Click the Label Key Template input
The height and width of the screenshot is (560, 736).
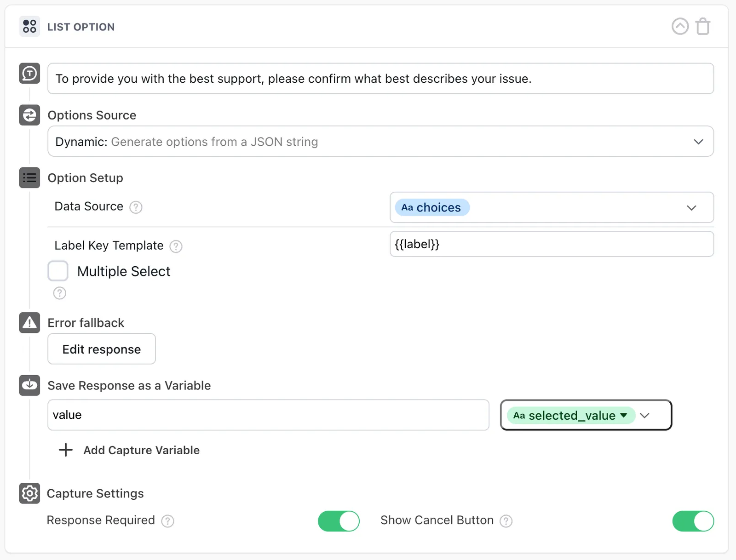552,244
